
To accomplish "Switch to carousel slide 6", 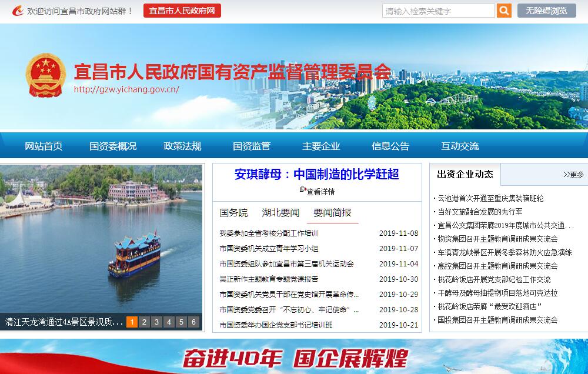I will pyautogui.click(x=193, y=322).
